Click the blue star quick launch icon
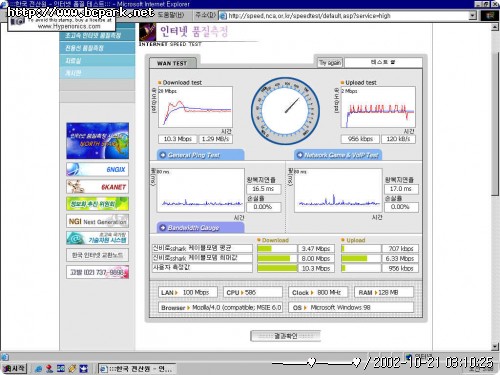 (x=83, y=368)
